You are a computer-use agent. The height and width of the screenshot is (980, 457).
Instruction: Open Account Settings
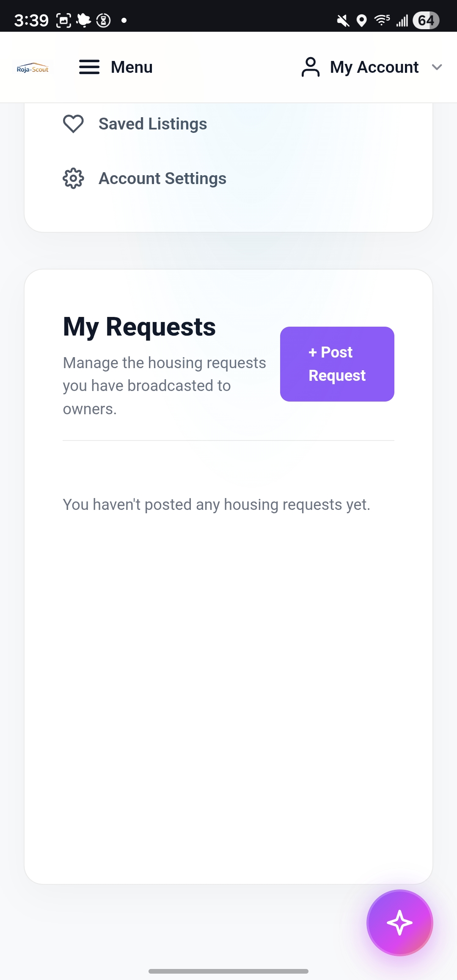coord(162,179)
